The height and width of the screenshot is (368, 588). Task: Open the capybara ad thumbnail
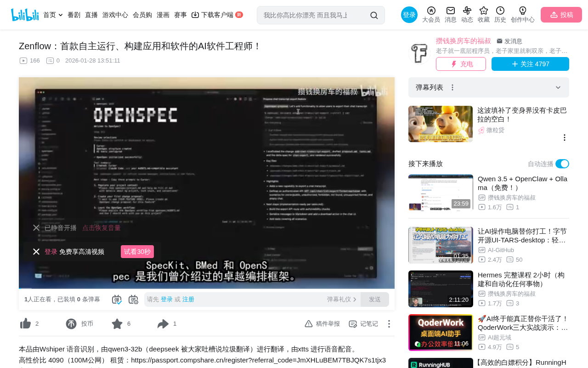point(441,124)
